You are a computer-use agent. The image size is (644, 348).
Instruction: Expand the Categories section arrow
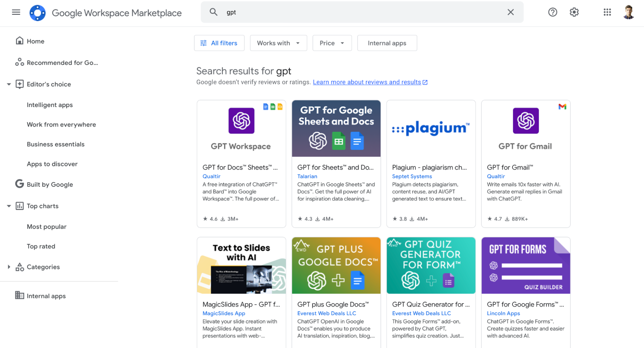coord(9,267)
